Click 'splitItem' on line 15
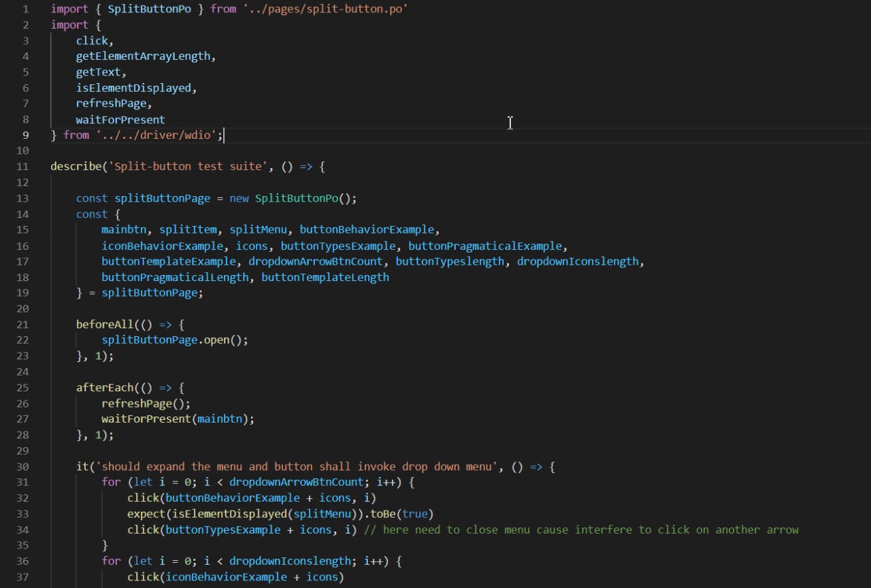Image resolution: width=871 pixels, height=588 pixels. (x=188, y=229)
